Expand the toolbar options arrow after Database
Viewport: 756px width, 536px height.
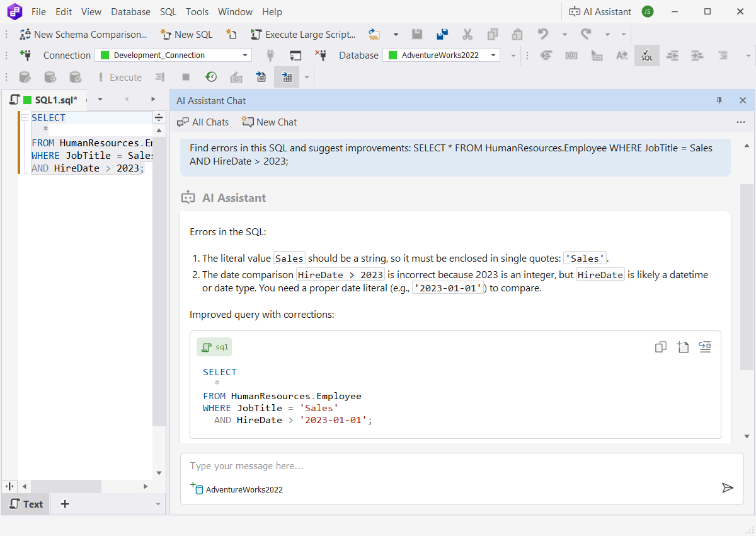coord(513,55)
